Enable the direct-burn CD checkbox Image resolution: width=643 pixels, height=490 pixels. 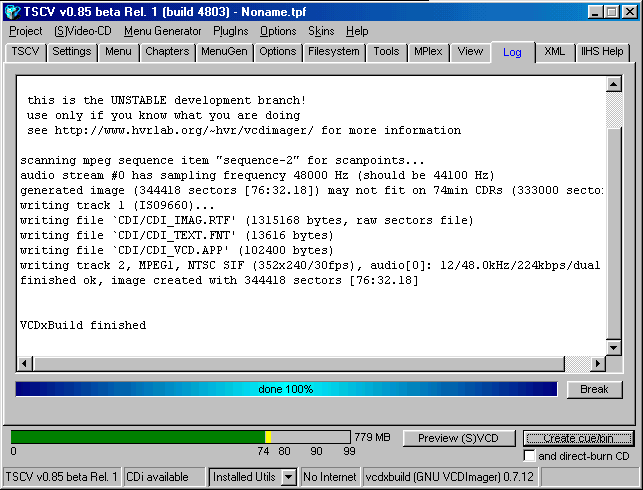(x=529, y=456)
